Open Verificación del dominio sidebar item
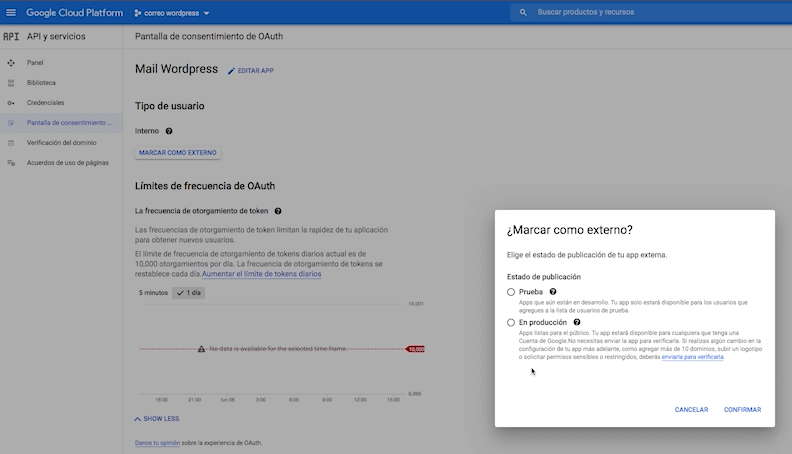Image resolution: width=792 pixels, height=454 pixels. (62, 143)
